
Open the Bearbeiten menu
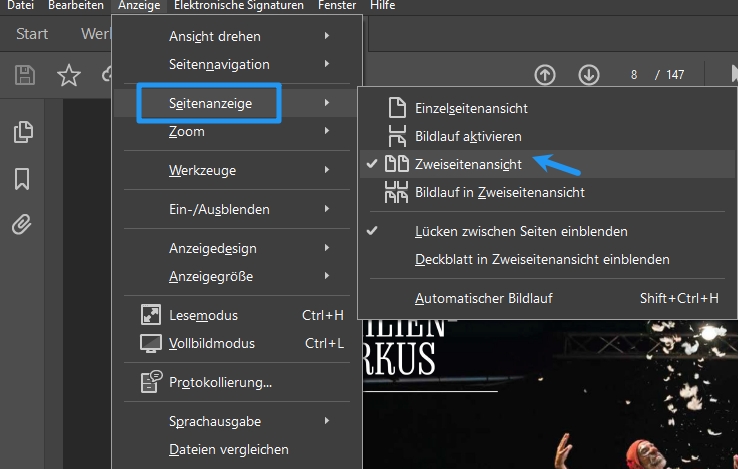76,6
